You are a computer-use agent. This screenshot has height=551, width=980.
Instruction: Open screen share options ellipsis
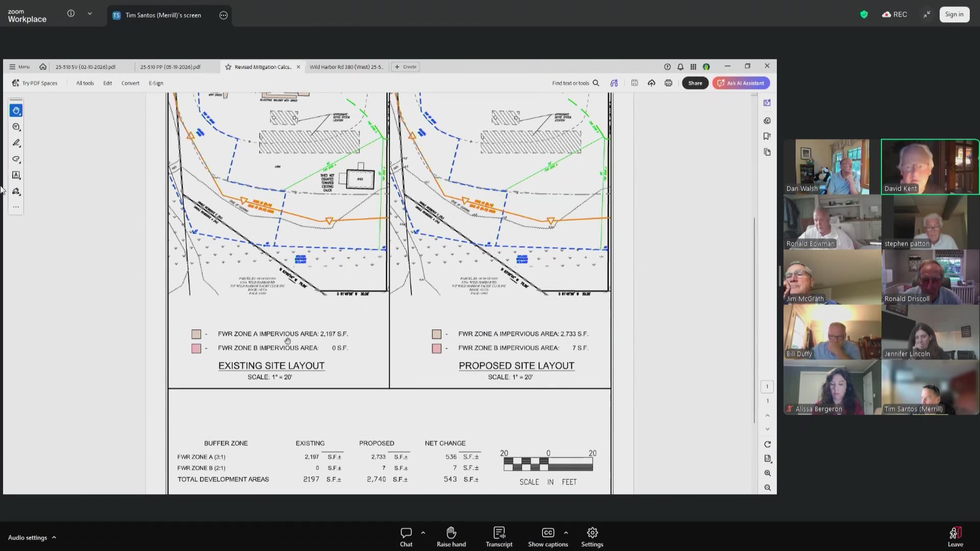point(223,15)
